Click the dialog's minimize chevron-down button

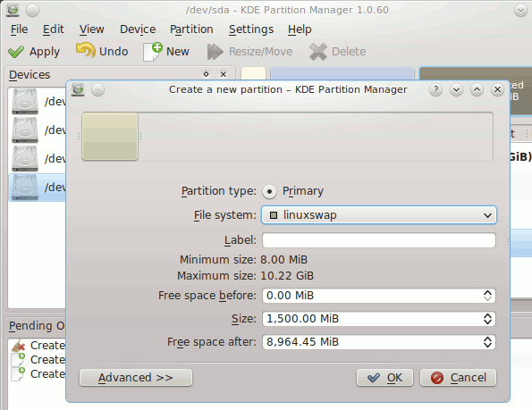[x=456, y=90]
